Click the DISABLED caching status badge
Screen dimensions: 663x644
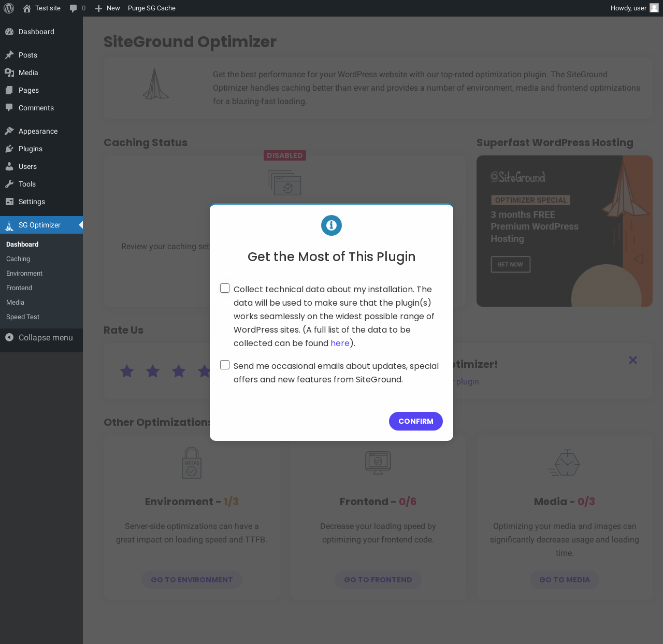click(285, 155)
